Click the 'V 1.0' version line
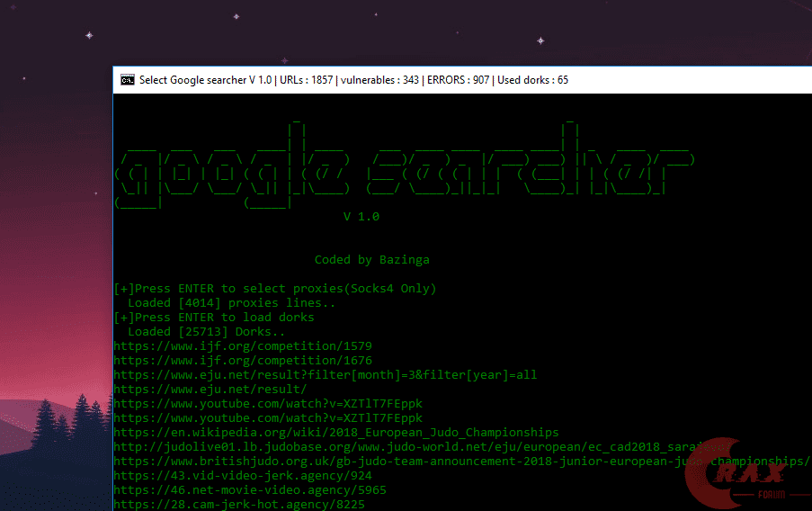 [361, 217]
